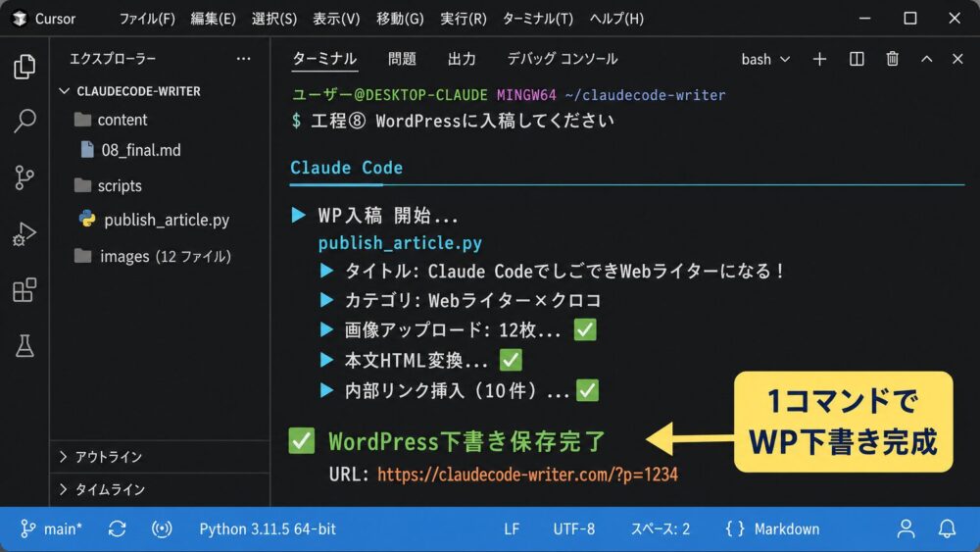
Task: Open the 表示(V) menu
Action: click(x=336, y=19)
